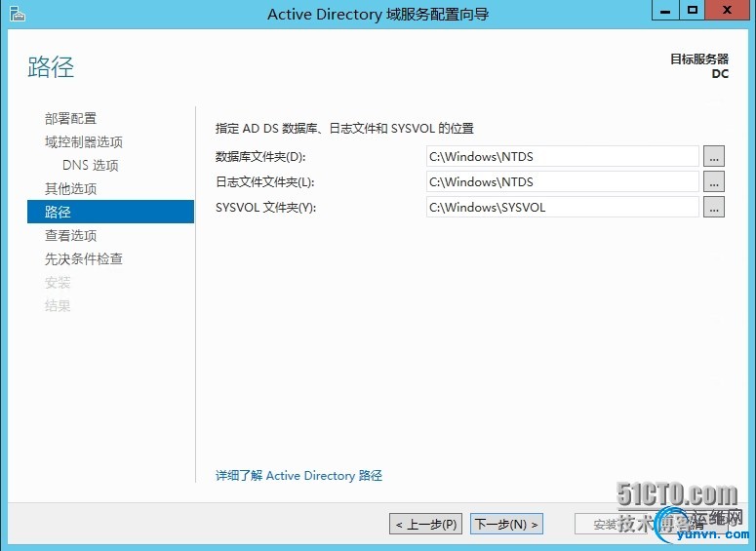Click the 目标服务器 DC text
The image size is (756, 551).
(699, 66)
